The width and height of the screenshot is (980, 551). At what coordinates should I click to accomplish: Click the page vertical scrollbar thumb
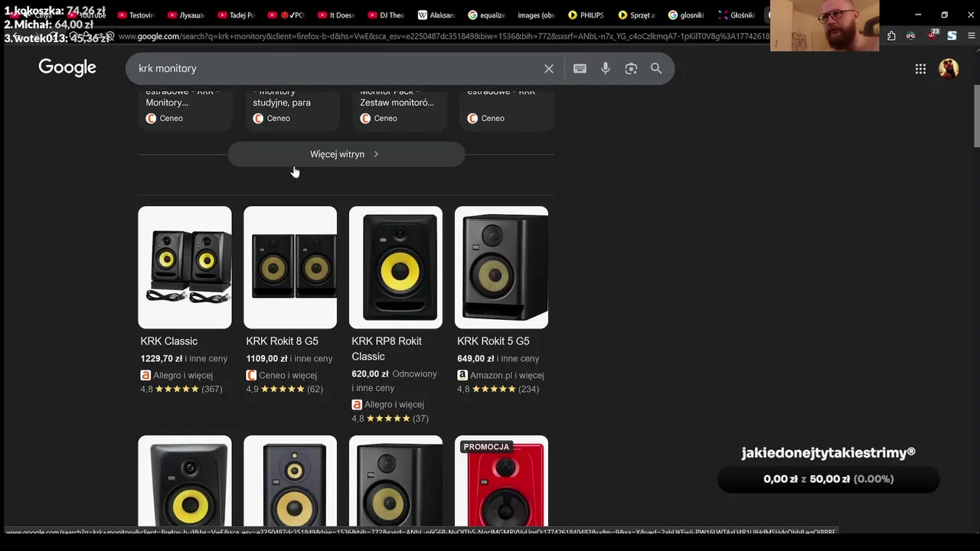tap(976, 116)
